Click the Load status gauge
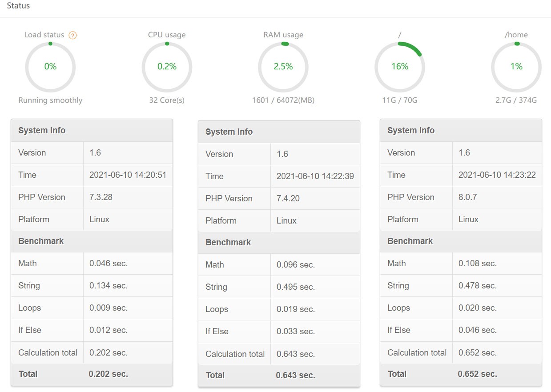This screenshot has height=392, width=551. [x=50, y=67]
